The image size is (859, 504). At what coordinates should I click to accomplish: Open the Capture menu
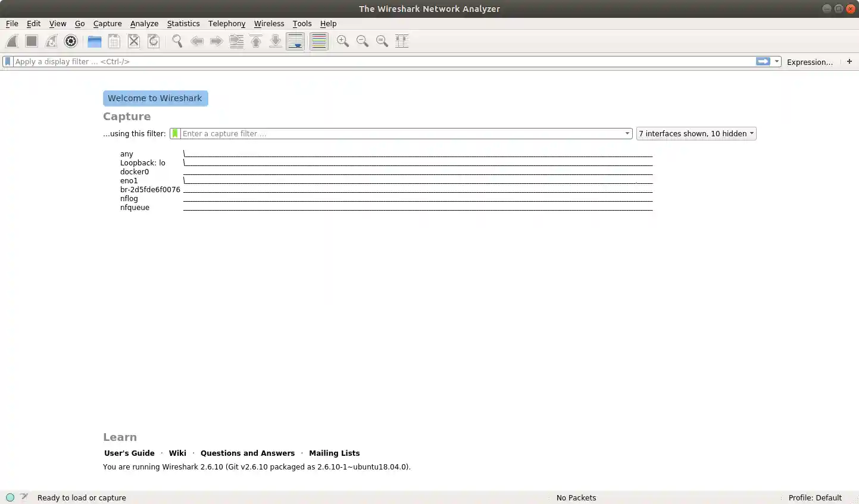[x=107, y=24]
